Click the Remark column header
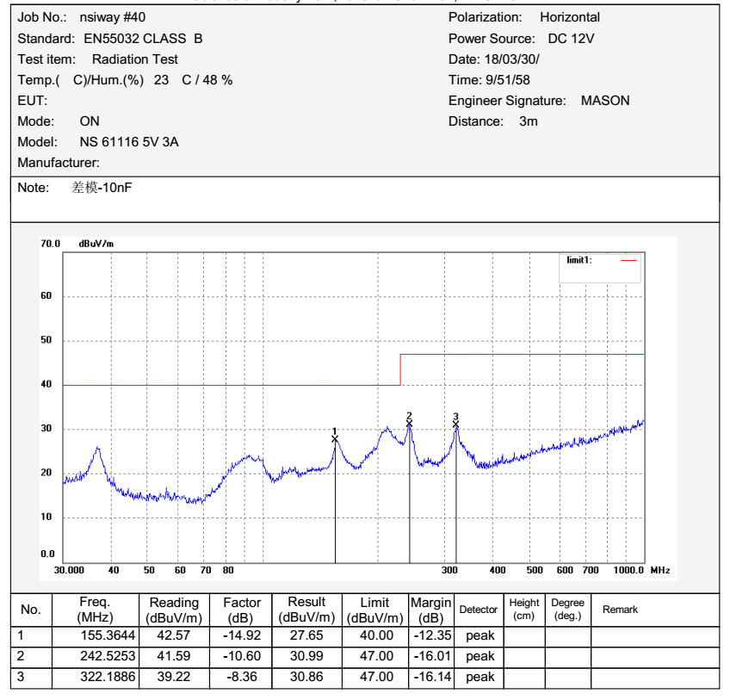The image size is (730, 700). (620, 610)
